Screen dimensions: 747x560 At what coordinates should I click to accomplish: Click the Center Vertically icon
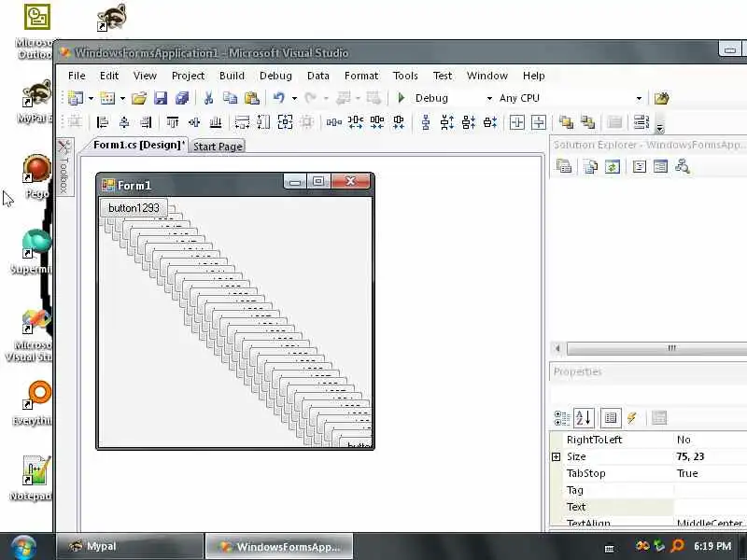tap(539, 122)
